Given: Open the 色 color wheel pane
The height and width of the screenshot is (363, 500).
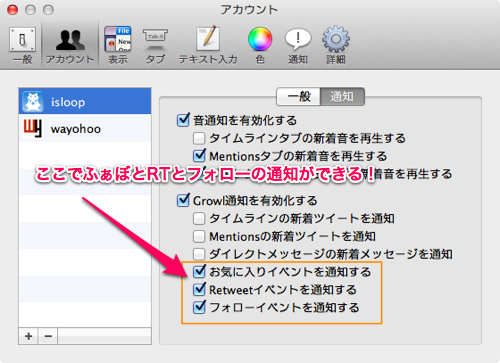Looking at the screenshot, I should point(260,46).
